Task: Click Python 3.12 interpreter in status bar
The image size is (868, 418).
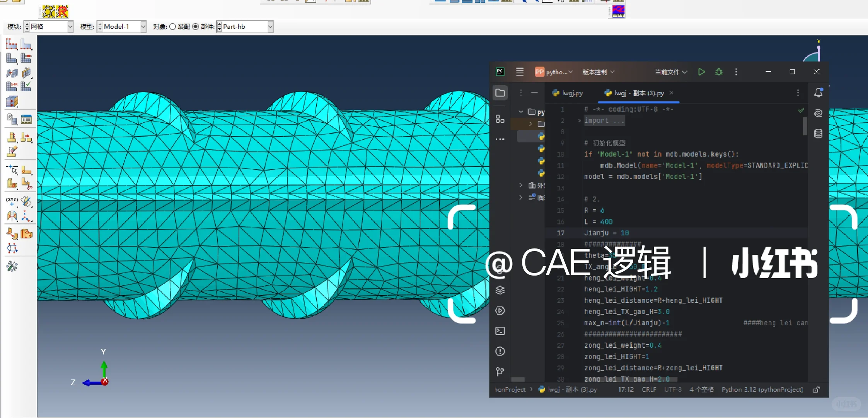Action: click(762, 389)
